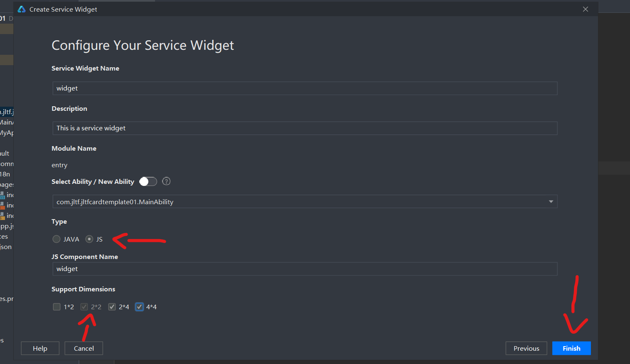Cancel the widget creation
630x364 pixels.
[x=84, y=348]
